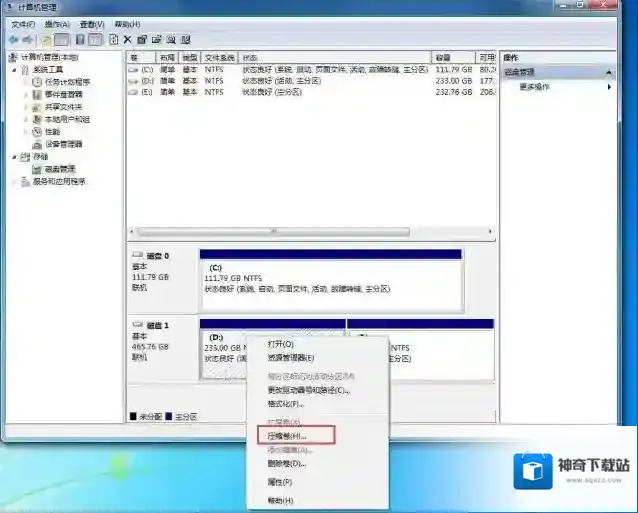Click the (E:) volume drive icon in list
Screen dimensions: 638x513
pos(133,92)
